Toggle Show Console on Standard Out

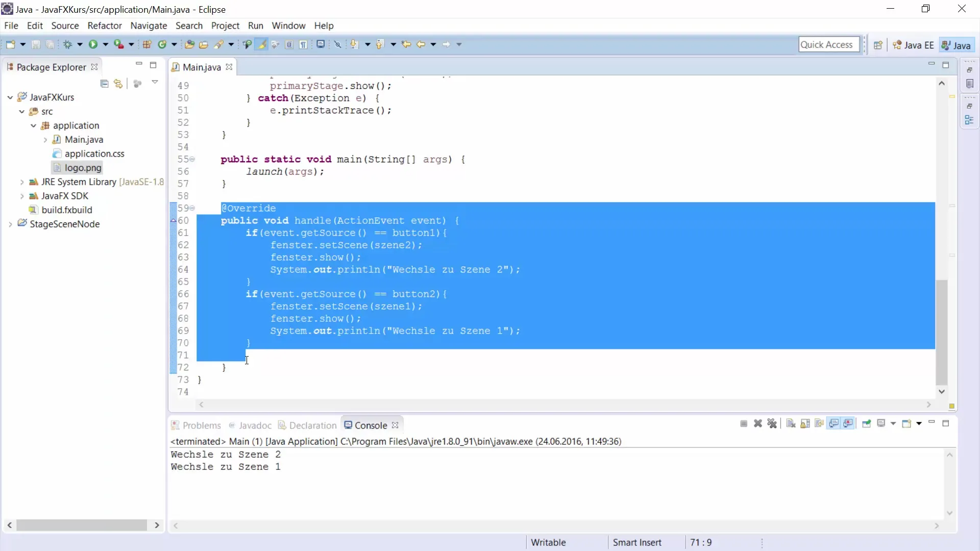[834, 423]
